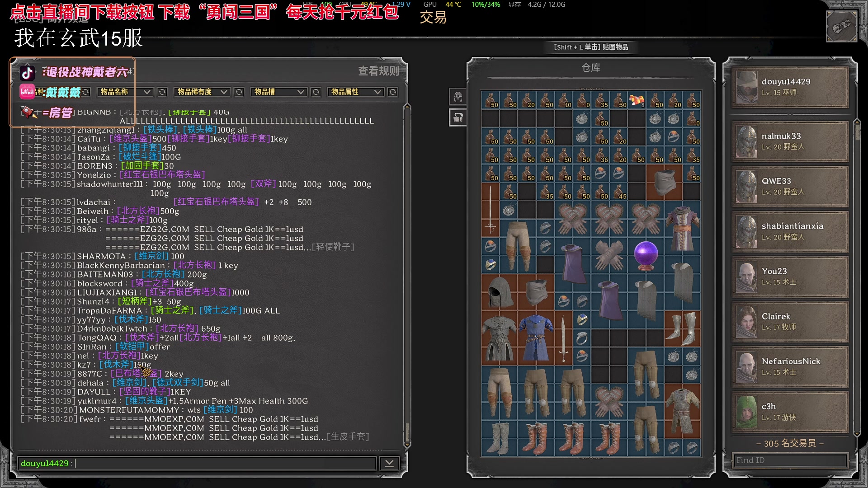Select the rapier sword in the stash
The width and height of the screenshot is (868, 488).
tap(490, 210)
